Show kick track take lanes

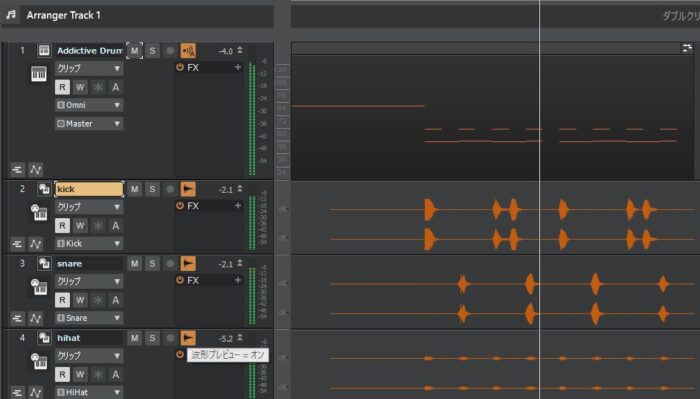[x=17, y=244]
